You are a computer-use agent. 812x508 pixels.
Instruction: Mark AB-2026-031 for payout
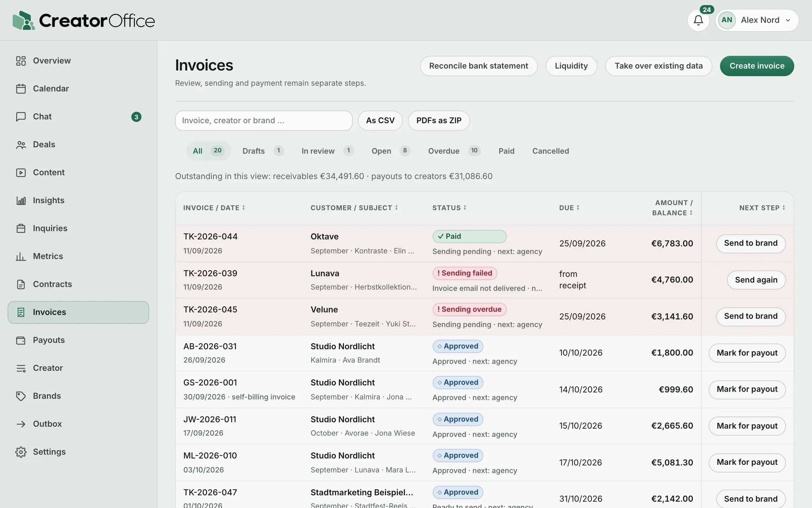tap(747, 353)
